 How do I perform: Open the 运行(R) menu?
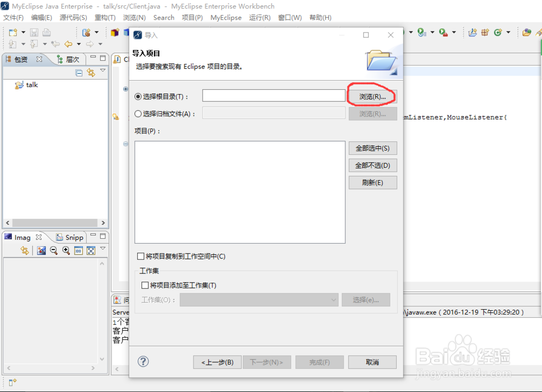click(x=260, y=18)
